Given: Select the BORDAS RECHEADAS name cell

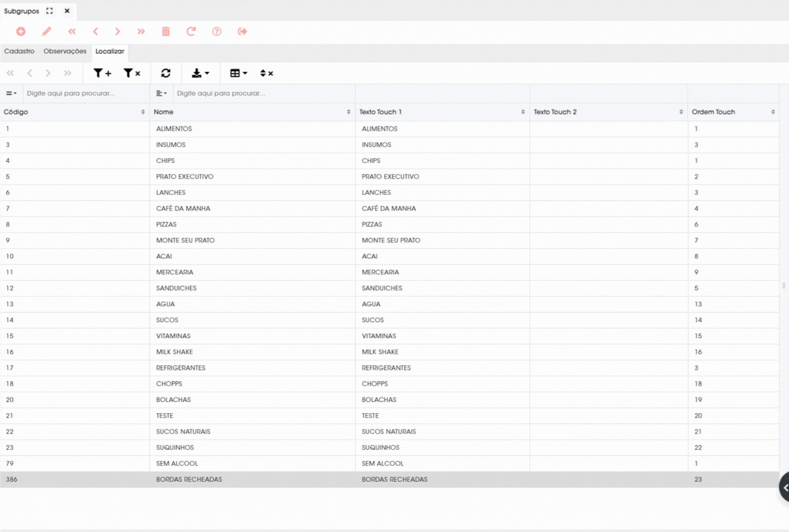Looking at the screenshot, I should [252, 480].
